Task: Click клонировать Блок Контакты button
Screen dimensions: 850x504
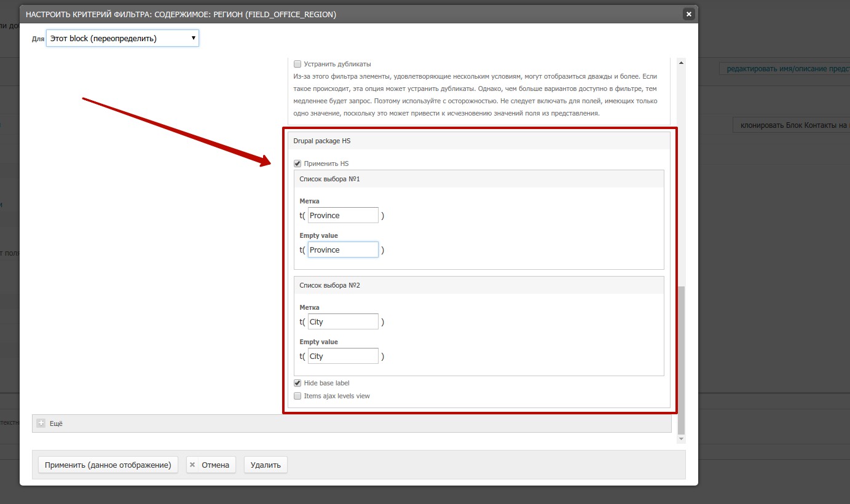Action: coord(793,125)
